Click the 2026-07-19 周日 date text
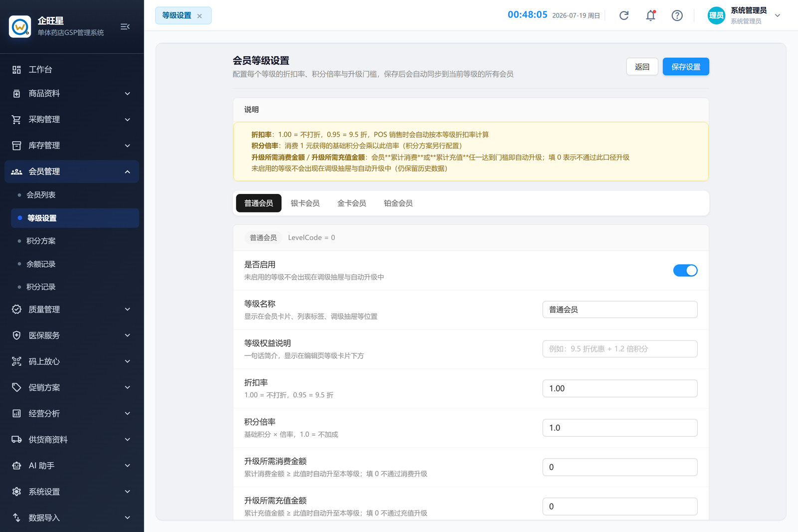This screenshot has height=532, width=798. (576, 16)
